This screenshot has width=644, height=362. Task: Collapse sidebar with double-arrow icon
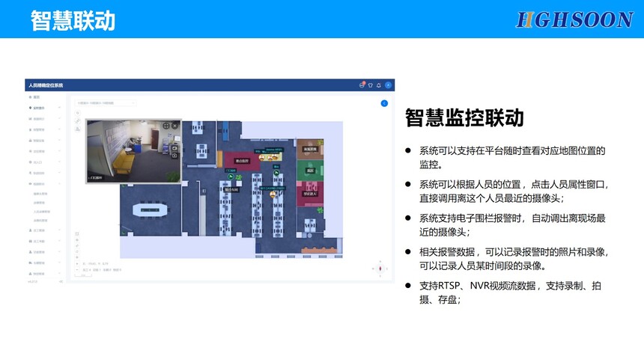(x=61, y=282)
